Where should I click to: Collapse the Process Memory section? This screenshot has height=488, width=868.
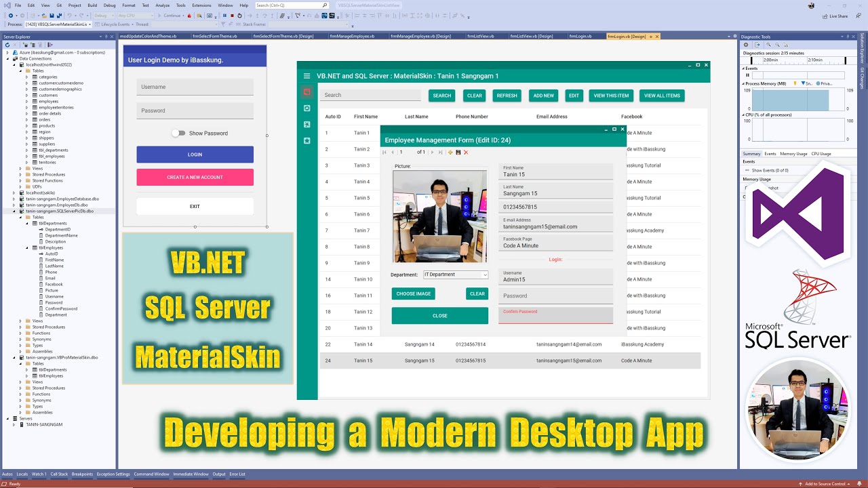743,83
